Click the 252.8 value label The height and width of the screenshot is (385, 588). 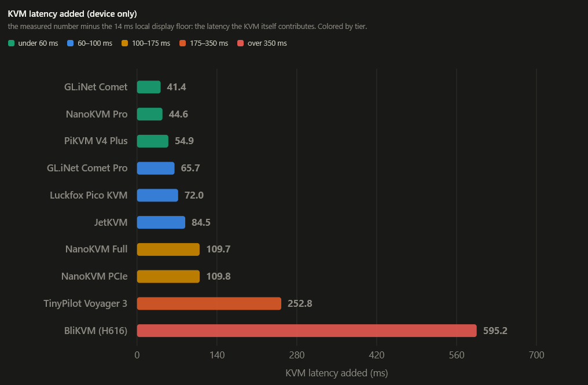click(300, 303)
